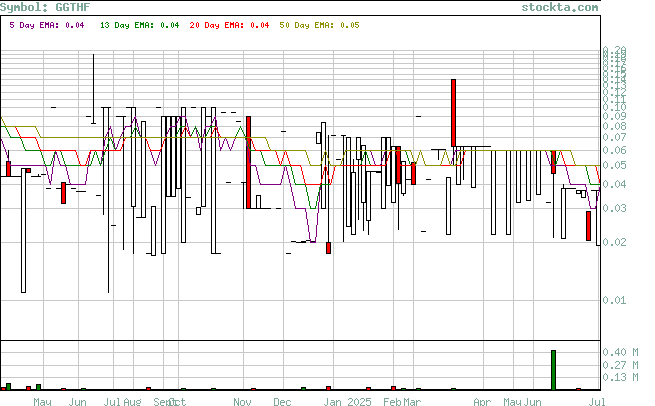The image size is (655, 406).
Task: Click the 0.04 price axis label
Action: tap(614, 184)
